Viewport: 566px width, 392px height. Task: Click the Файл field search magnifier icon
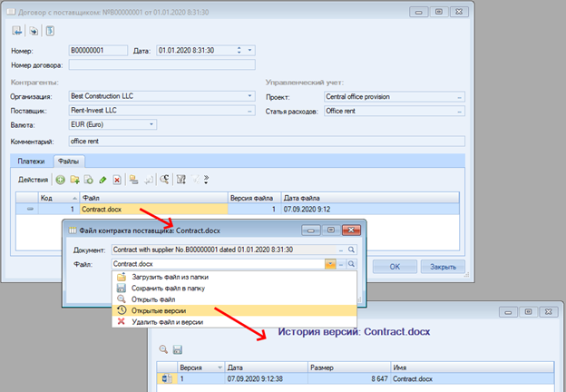351,264
